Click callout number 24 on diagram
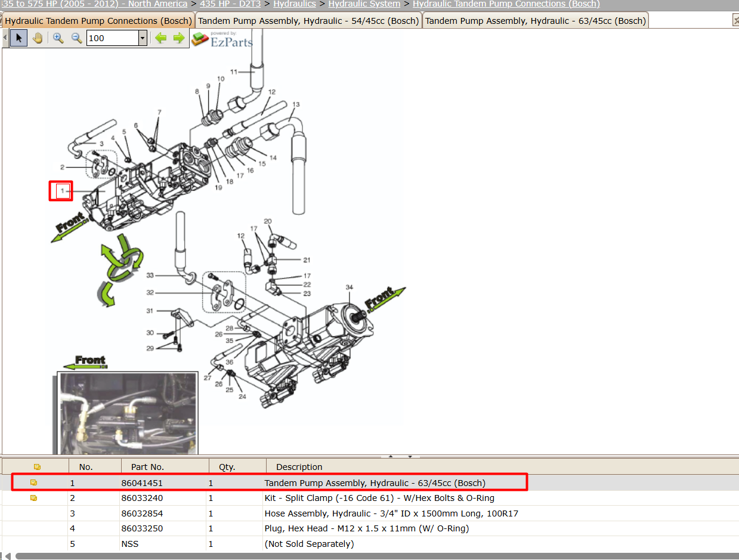The height and width of the screenshot is (560, 739). [x=242, y=397]
